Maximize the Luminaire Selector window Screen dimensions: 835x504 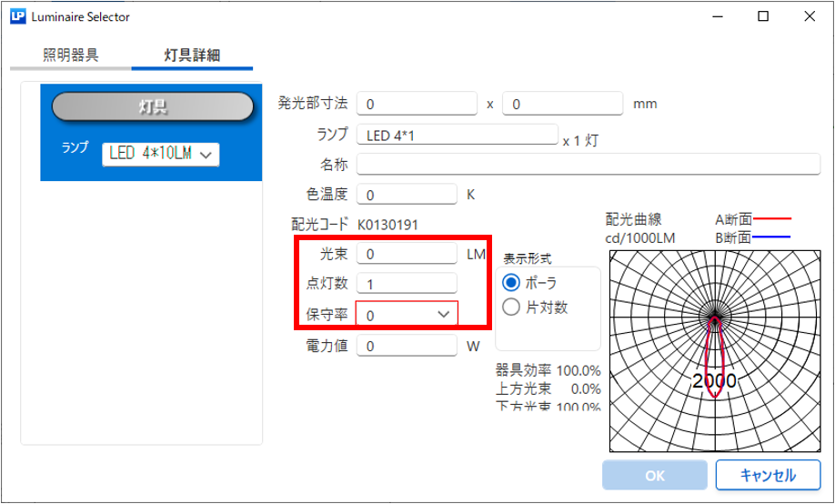pyautogui.click(x=763, y=16)
